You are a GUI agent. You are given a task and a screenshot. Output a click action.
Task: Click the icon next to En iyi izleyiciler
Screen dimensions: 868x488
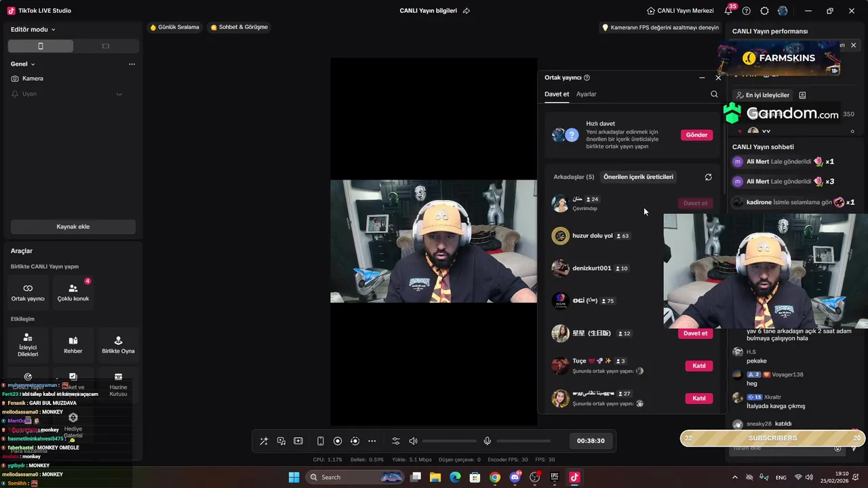pos(802,96)
